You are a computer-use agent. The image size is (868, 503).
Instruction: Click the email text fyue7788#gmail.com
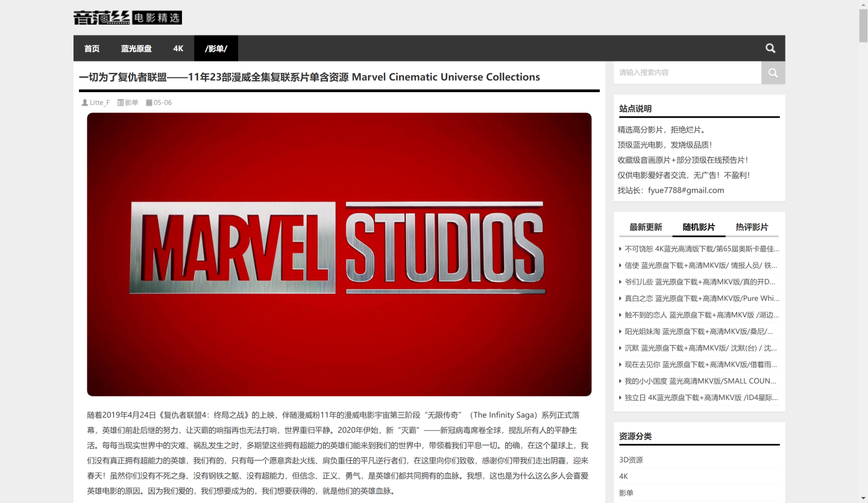pyautogui.click(x=686, y=190)
